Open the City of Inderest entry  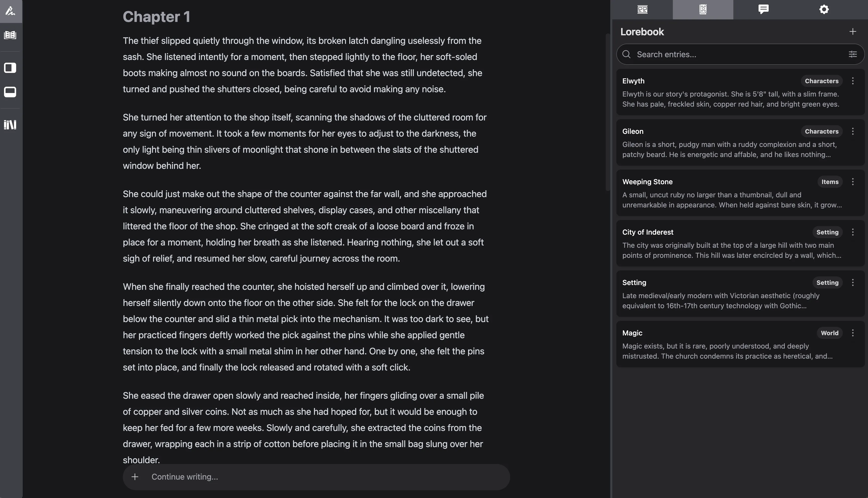tap(718, 243)
